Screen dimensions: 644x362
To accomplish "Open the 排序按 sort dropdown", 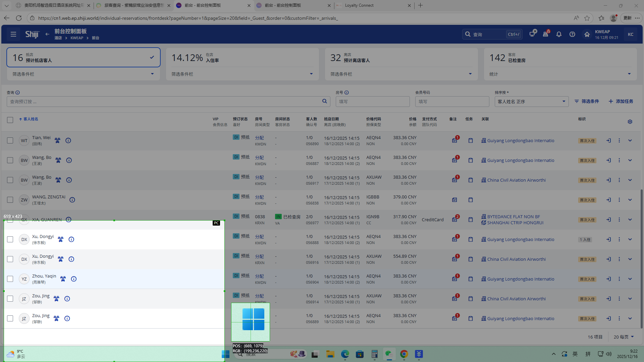I will click(531, 102).
